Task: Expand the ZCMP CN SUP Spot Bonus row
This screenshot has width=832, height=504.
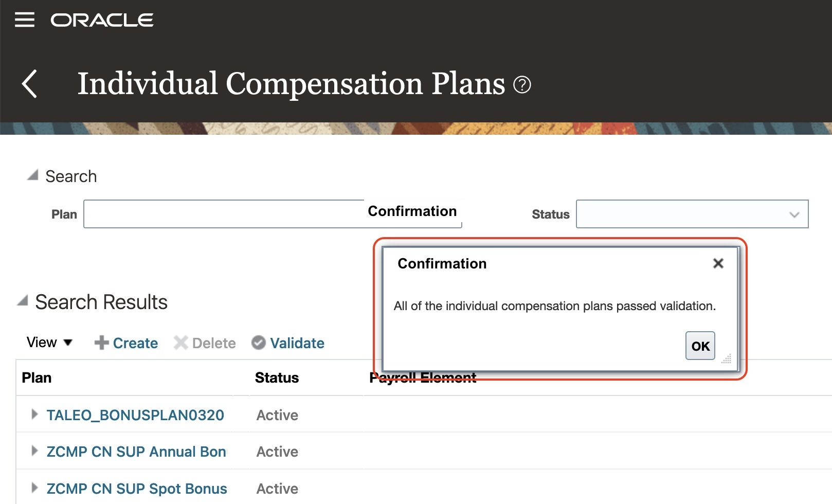Action: click(x=34, y=488)
